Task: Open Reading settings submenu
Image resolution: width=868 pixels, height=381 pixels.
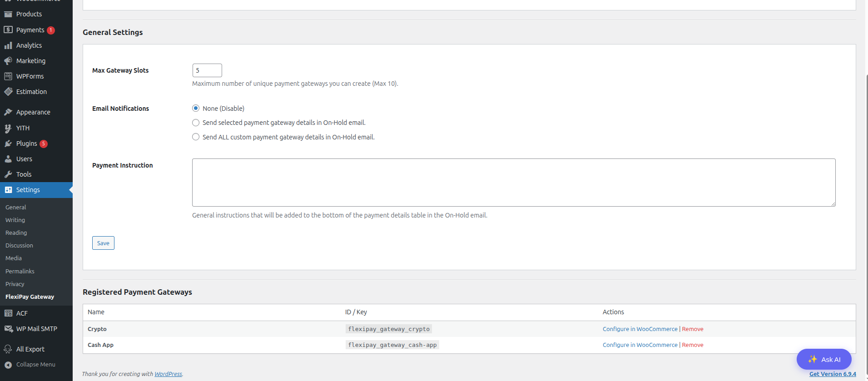Action: point(16,233)
